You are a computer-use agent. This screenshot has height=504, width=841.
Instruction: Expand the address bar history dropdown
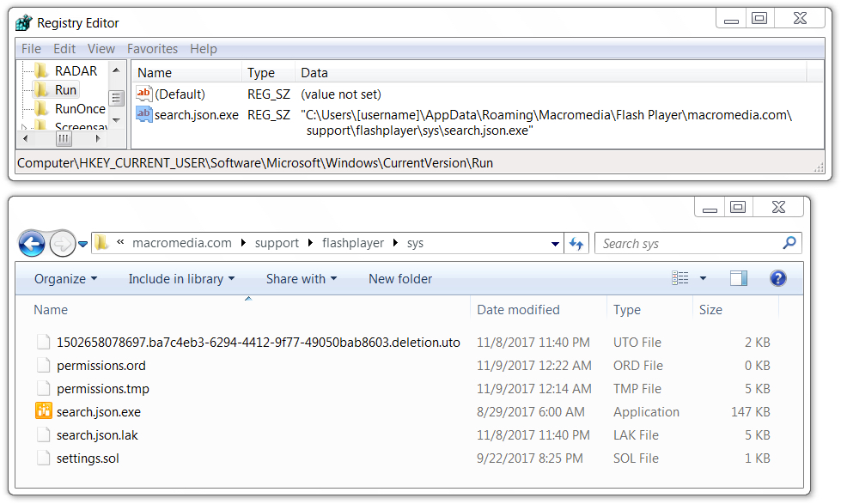click(555, 244)
